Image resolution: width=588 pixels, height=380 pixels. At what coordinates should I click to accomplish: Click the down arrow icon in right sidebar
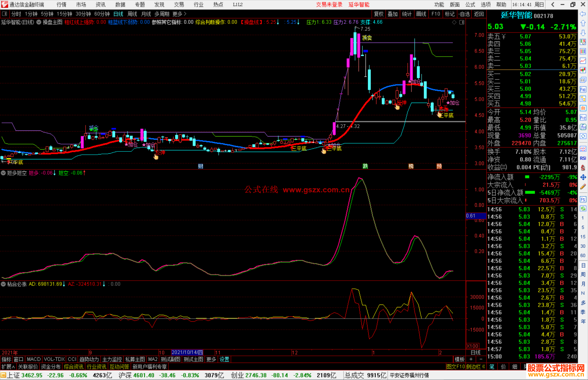[x=583, y=33]
